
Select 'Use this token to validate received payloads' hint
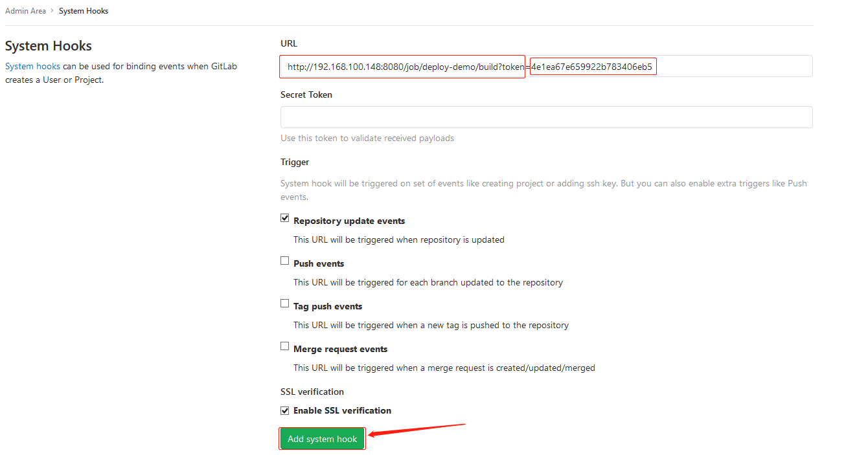pyautogui.click(x=367, y=138)
